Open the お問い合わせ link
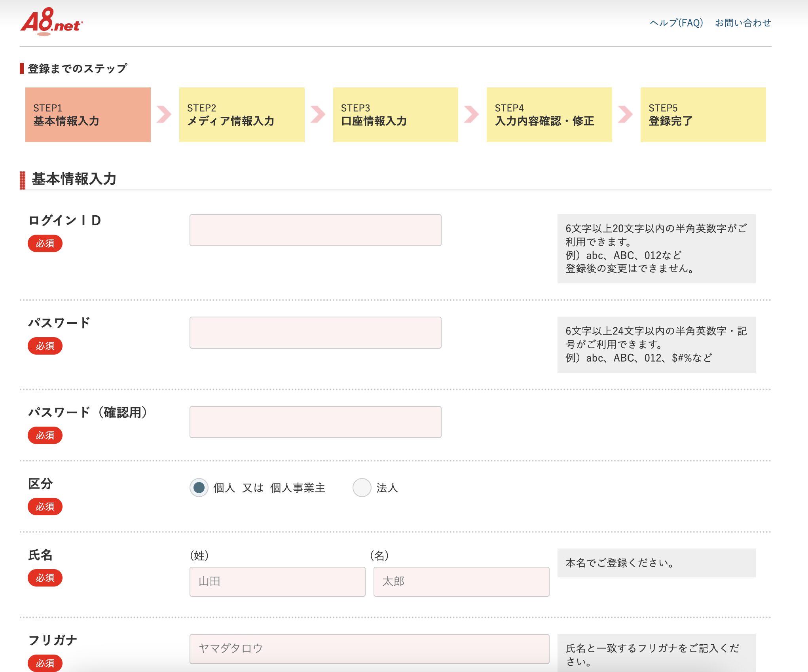The width and height of the screenshot is (808, 672). 743,23
